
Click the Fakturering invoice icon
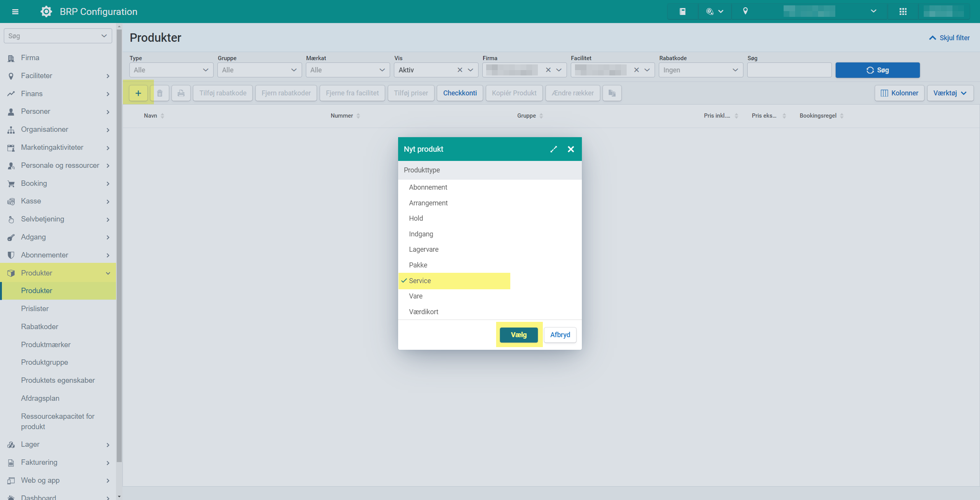pyautogui.click(x=11, y=463)
